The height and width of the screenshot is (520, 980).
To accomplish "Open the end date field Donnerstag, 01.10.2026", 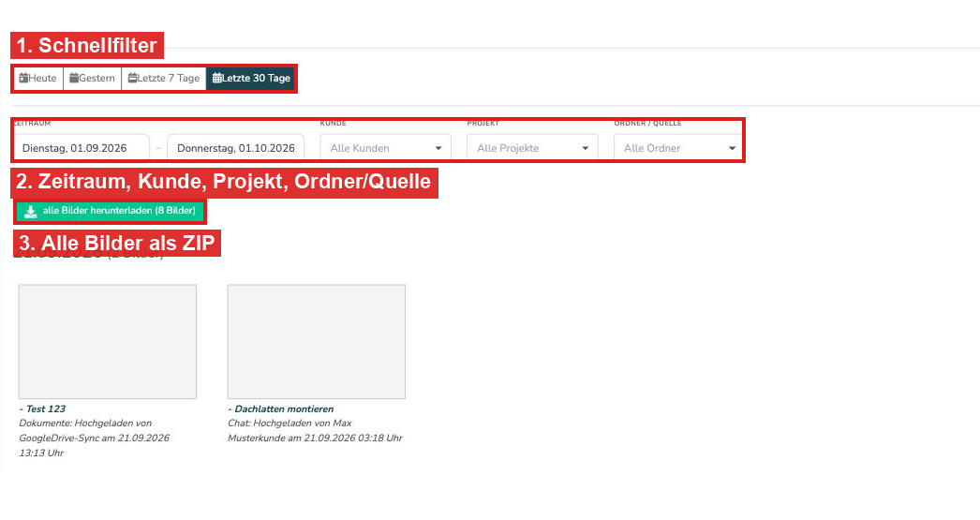I will pyautogui.click(x=235, y=148).
